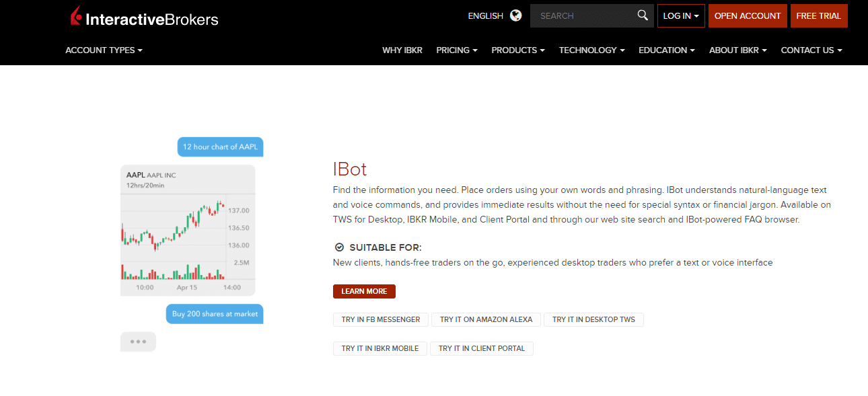Choose Try It on Amazon Alexa
The image size is (868, 396).
(x=486, y=319)
